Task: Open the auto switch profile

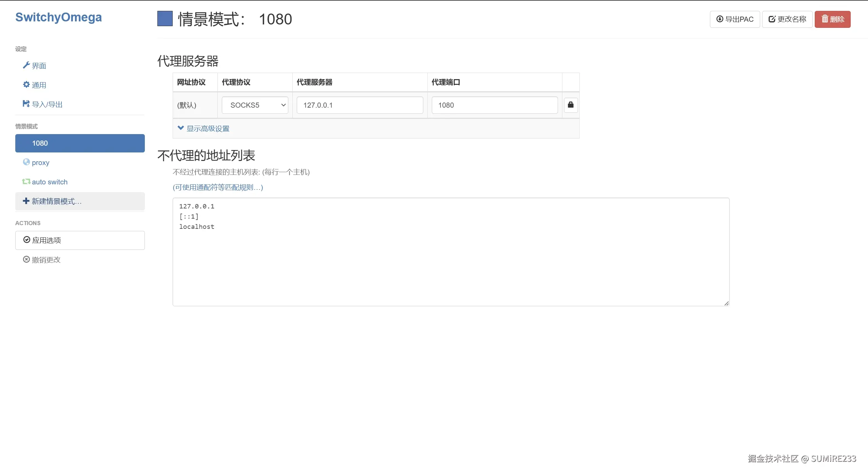Action: pos(50,182)
